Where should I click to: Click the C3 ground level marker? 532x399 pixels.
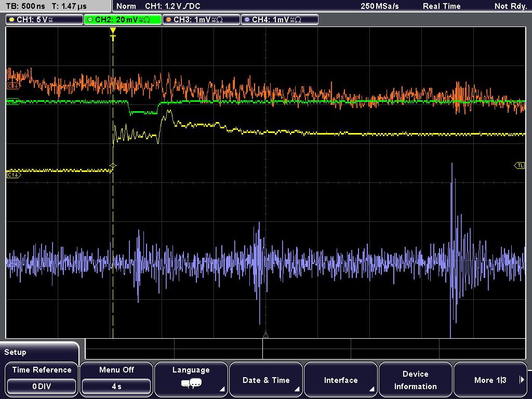point(14,86)
